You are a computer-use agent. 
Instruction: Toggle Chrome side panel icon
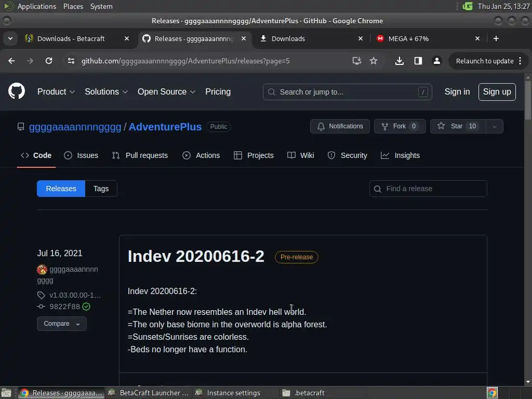[x=418, y=61]
